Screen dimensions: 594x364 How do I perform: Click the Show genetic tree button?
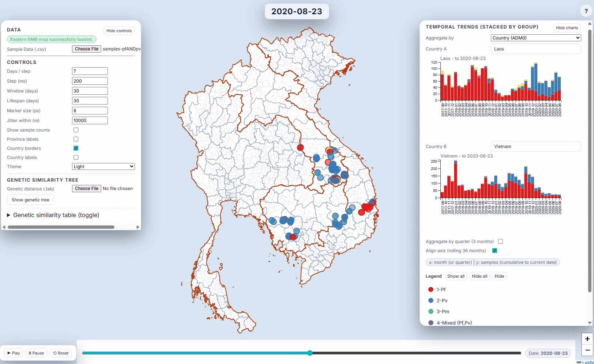coord(30,200)
